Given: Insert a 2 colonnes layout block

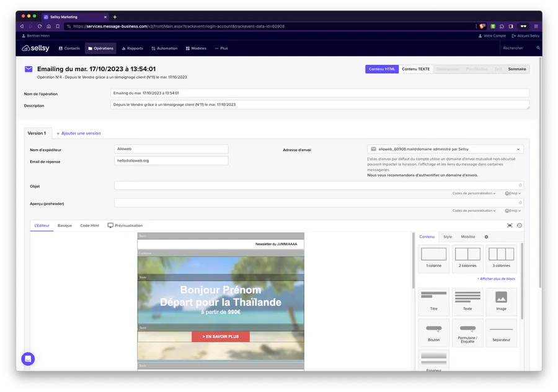Looking at the screenshot, I should coord(467,258).
